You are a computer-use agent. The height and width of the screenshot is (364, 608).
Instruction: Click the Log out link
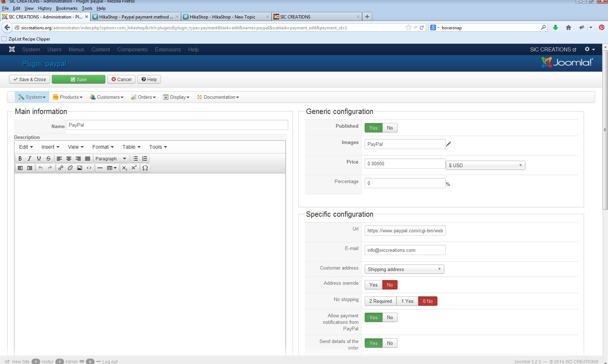tap(110, 361)
